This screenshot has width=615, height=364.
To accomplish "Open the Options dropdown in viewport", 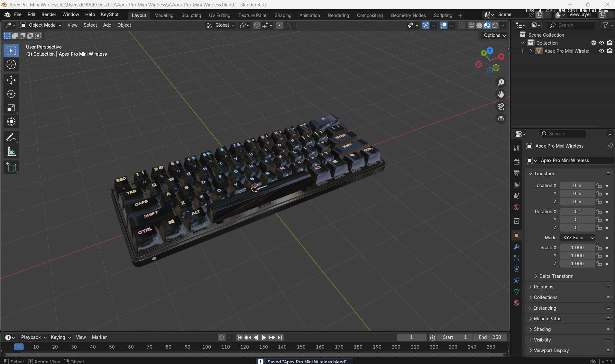I will click(495, 35).
